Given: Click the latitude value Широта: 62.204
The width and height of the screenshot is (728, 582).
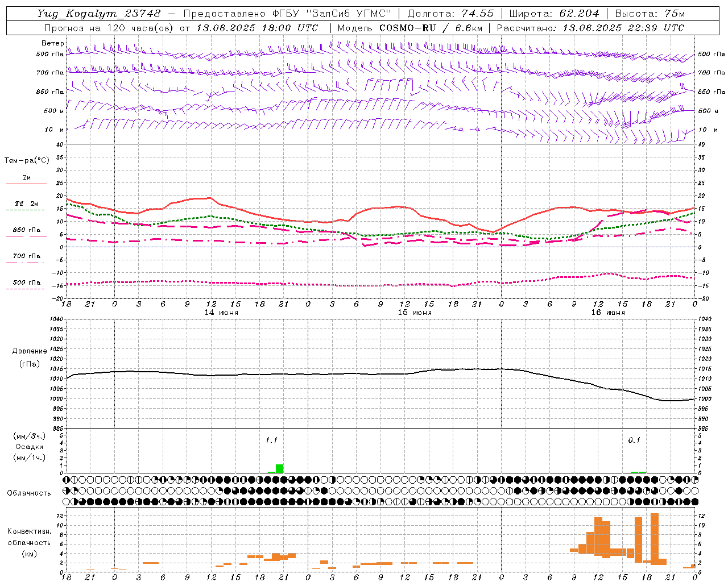Looking at the screenshot, I should (x=555, y=14).
